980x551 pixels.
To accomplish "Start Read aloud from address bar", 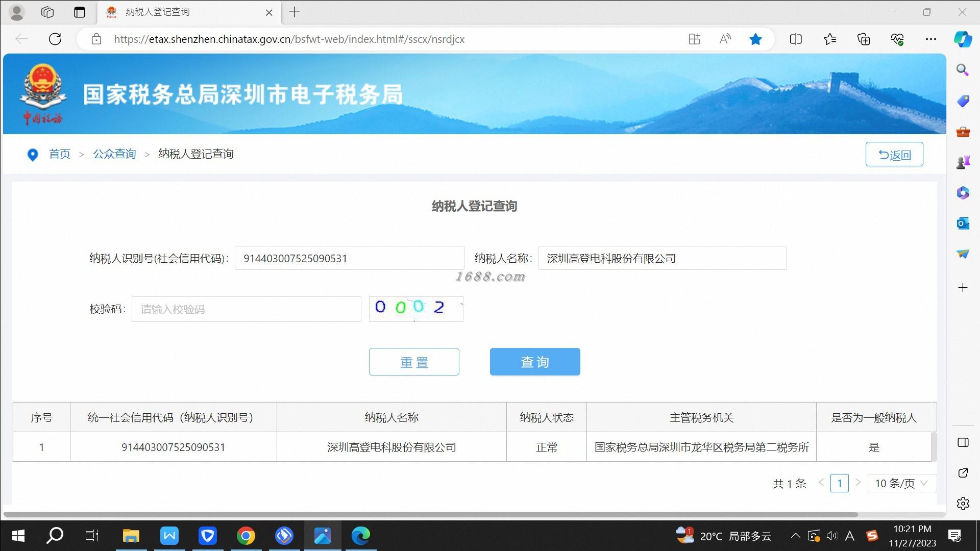I will pyautogui.click(x=725, y=39).
